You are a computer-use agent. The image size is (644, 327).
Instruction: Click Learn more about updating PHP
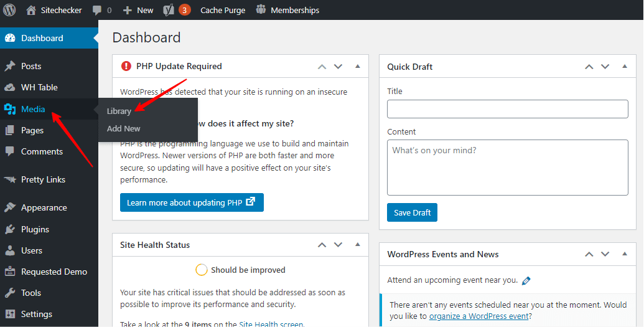tap(192, 202)
